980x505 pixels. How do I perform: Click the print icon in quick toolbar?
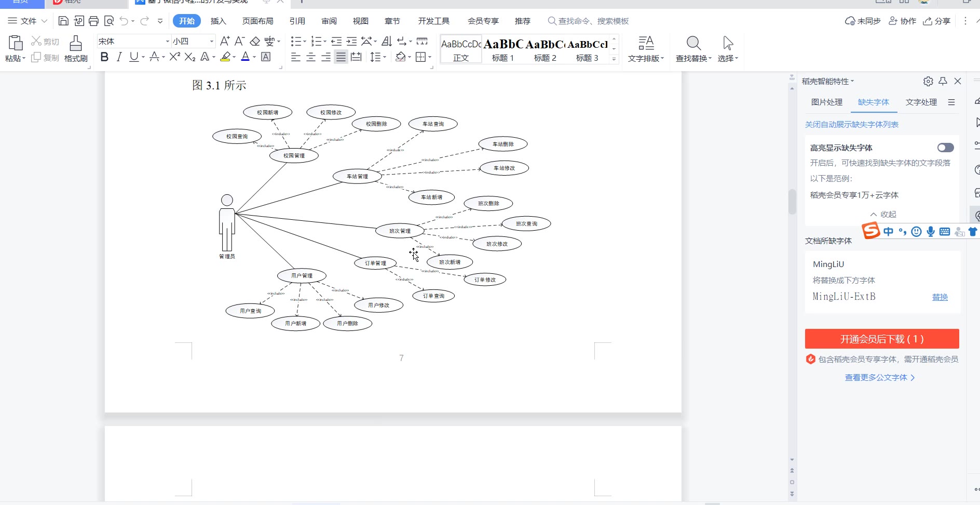(x=93, y=21)
